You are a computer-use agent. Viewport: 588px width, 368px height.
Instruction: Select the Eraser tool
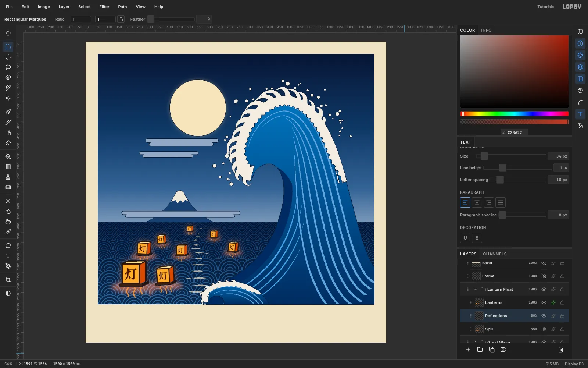pyautogui.click(x=8, y=143)
